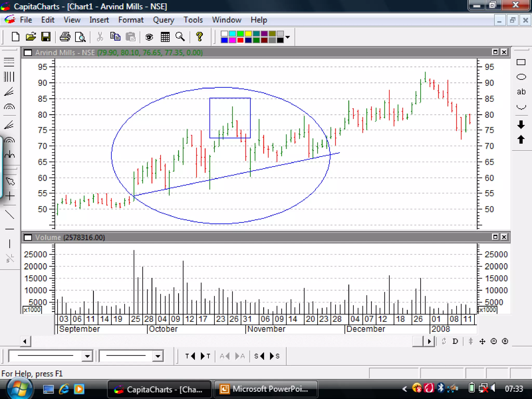Viewport: 532px width, 399px height.
Task: Click the down arrow marker tool
Action: pos(521,125)
